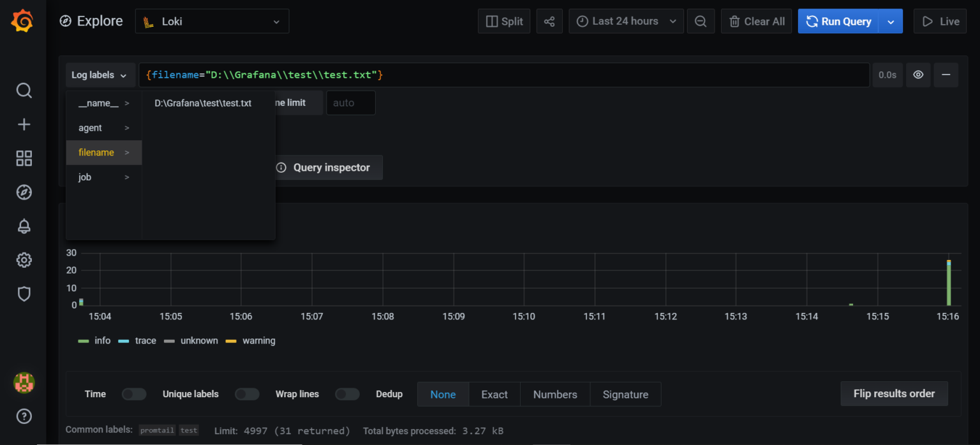Screen dimensions: 980x445
Task: Enable the Wrap lines toggle
Action: click(347, 394)
